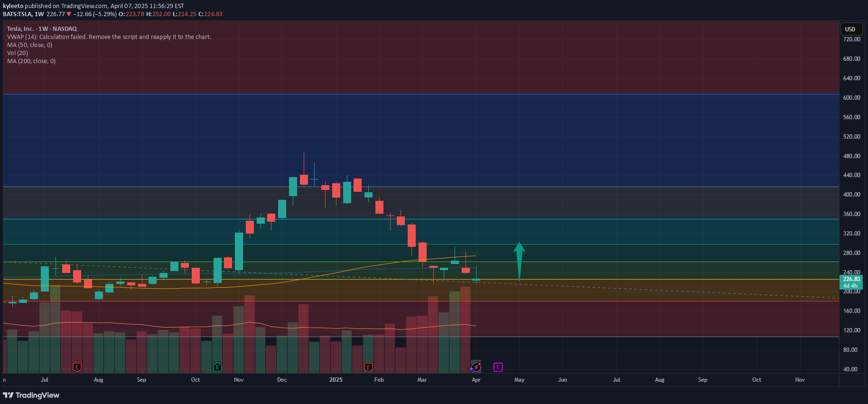The image size is (868, 404).
Task: Click the purple lightning event icon near Apr
Action: point(476,367)
